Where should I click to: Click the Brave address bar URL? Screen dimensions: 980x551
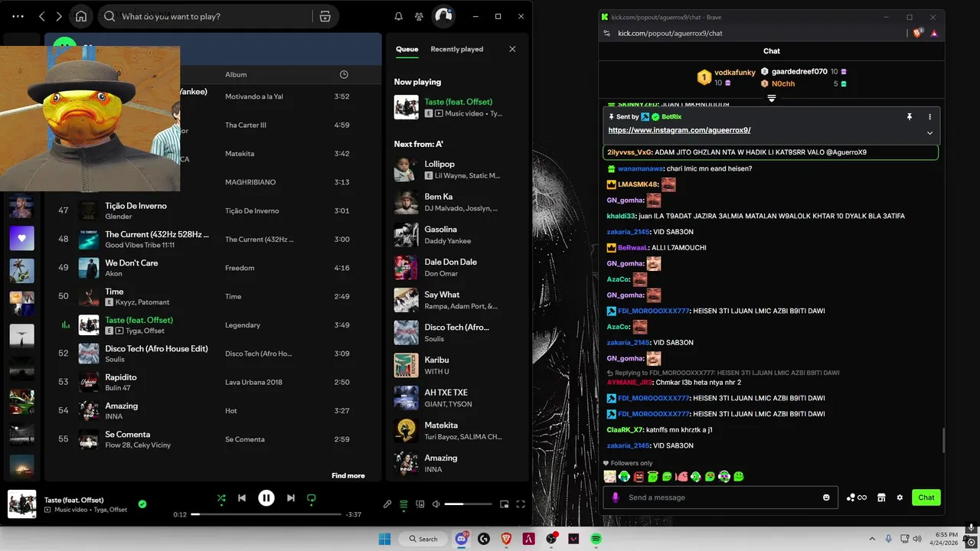point(670,33)
